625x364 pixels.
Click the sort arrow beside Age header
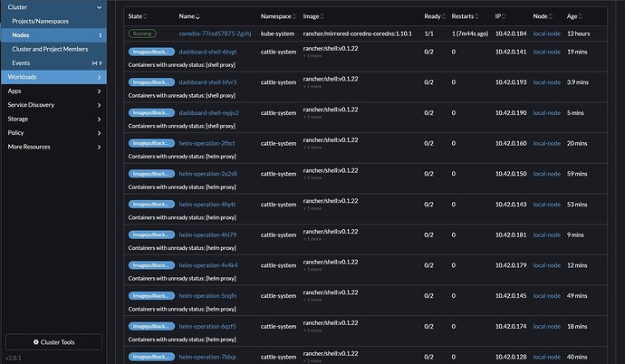581,16
